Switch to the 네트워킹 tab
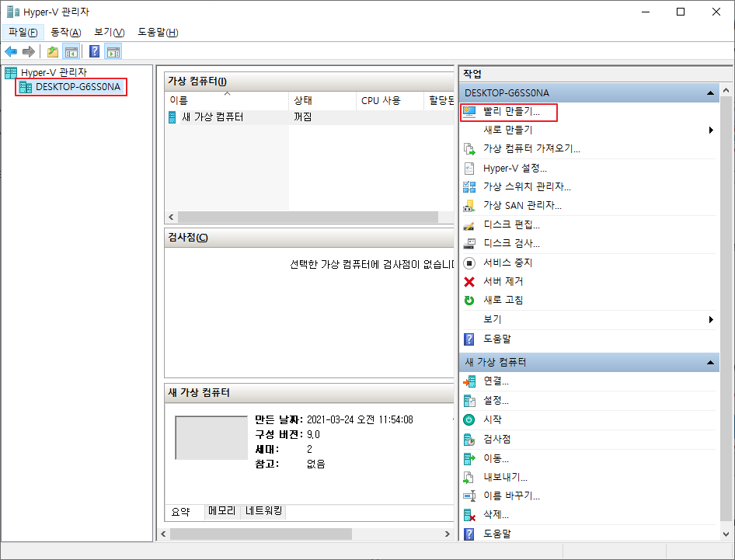The image size is (735, 560). click(263, 511)
